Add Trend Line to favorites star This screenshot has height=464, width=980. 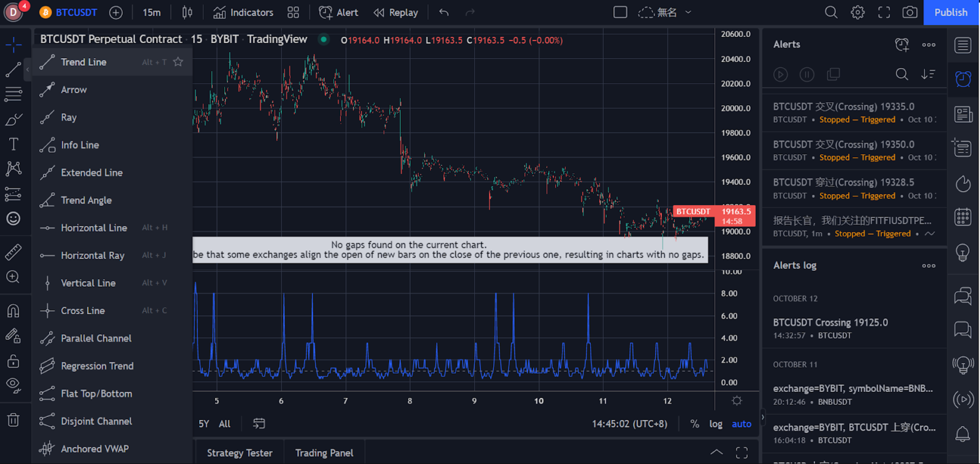pos(178,62)
